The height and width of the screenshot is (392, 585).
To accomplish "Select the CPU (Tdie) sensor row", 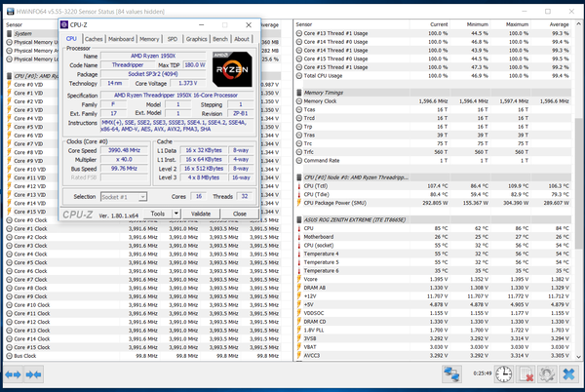I will click(434, 194).
